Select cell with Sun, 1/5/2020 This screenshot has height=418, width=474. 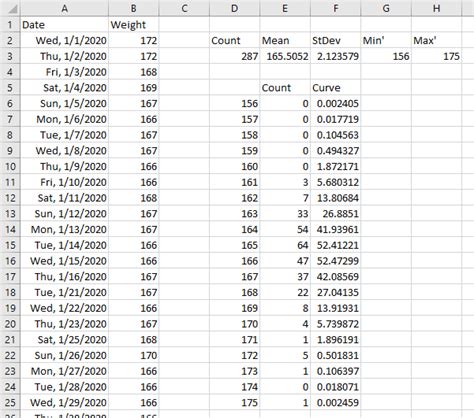pyautogui.click(x=64, y=103)
